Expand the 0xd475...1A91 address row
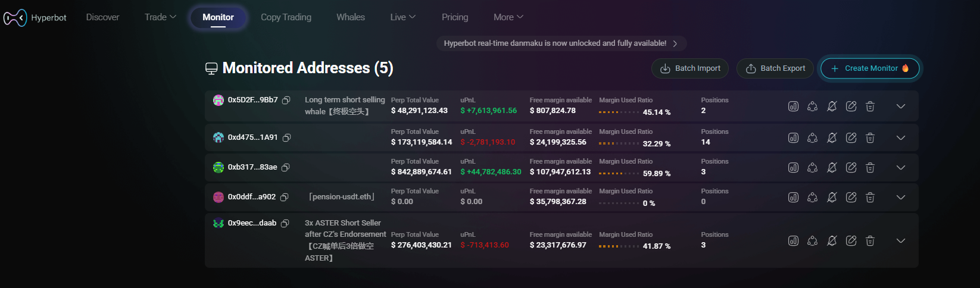 coord(900,138)
